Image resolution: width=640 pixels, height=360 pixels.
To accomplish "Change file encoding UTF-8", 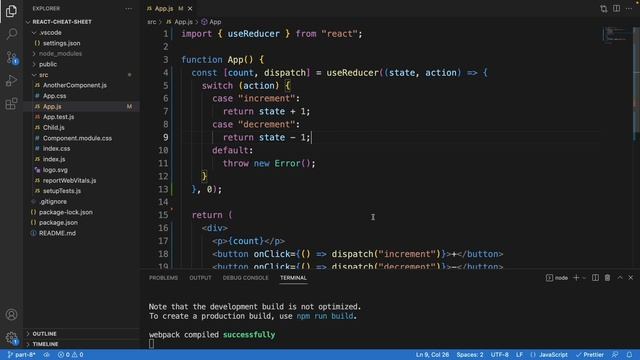I will point(500,355).
